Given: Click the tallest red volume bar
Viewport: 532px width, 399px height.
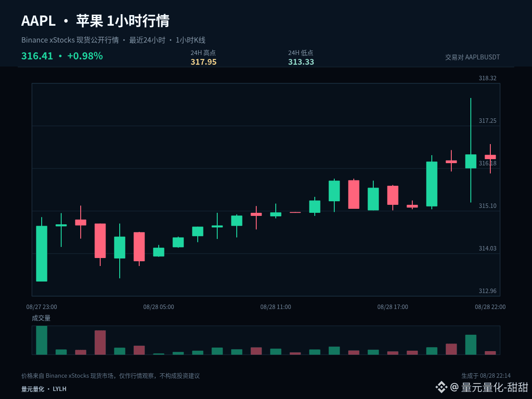Looking at the screenshot, I should (x=100, y=342).
